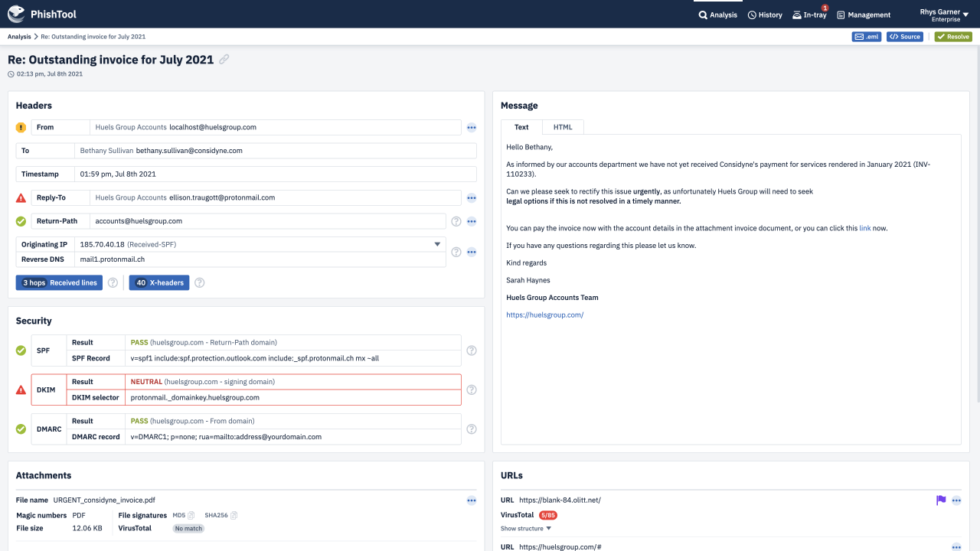Open the Reply-To row options menu

tap(472, 198)
